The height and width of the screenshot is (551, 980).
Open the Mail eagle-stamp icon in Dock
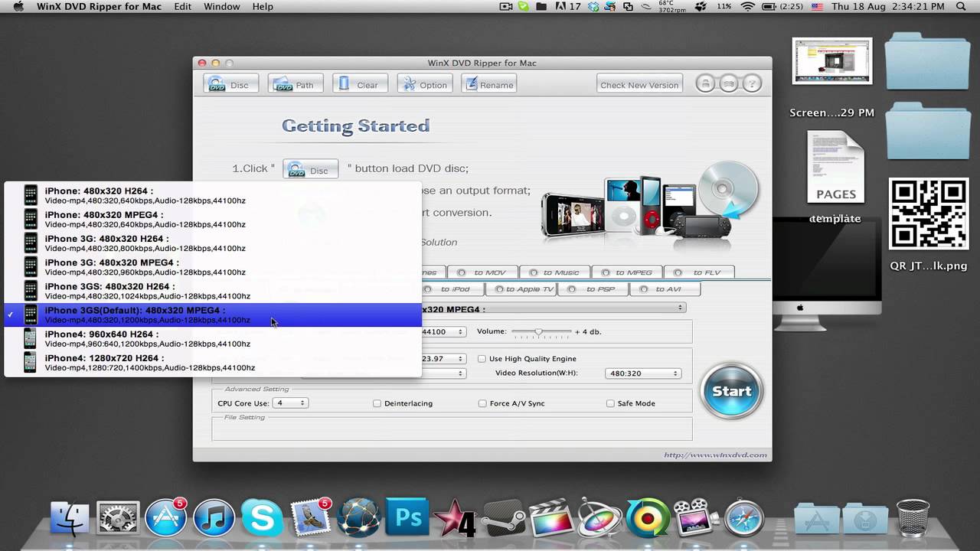[310, 518]
